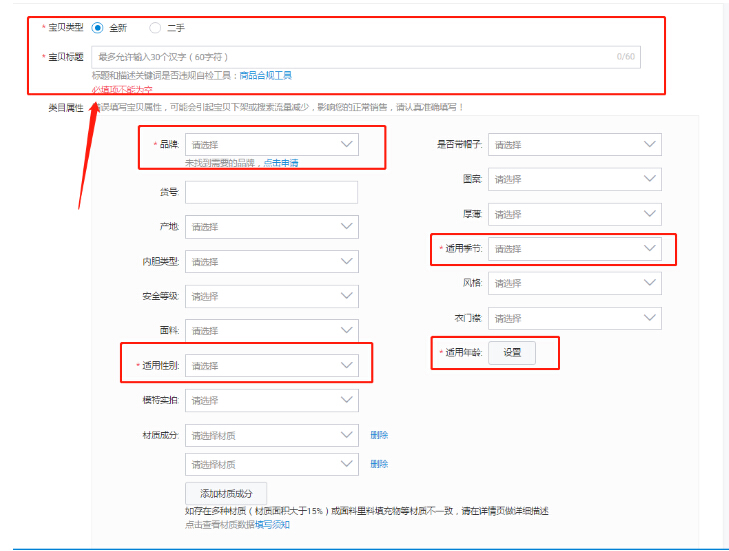The image size is (729, 551).
Task: Open the 模特实拍 dropdown
Action: pyautogui.click(x=271, y=400)
